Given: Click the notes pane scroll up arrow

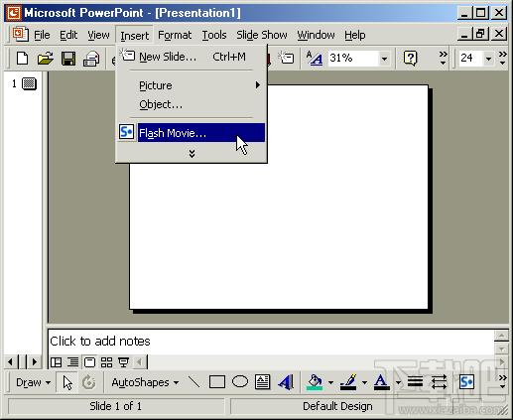Looking at the screenshot, I should [x=501, y=336].
